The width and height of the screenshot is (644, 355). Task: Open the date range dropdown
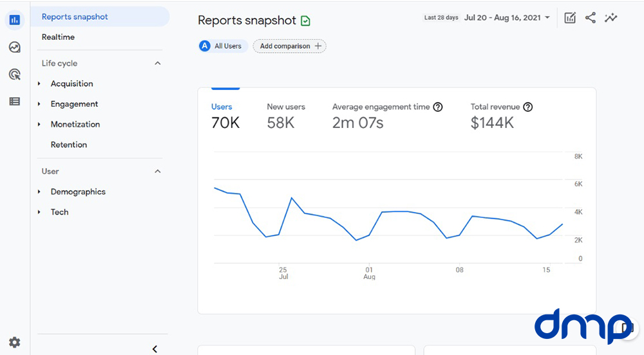[x=507, y=18]
